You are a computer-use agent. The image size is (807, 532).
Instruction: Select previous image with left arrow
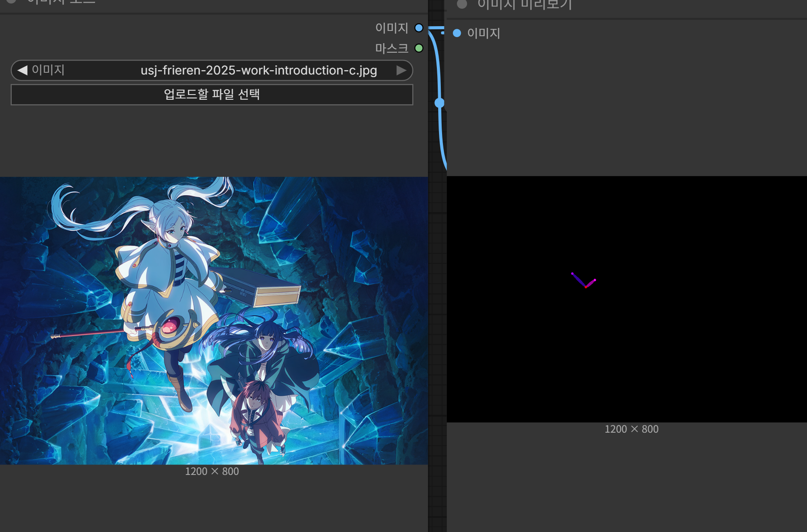(22, 70)
